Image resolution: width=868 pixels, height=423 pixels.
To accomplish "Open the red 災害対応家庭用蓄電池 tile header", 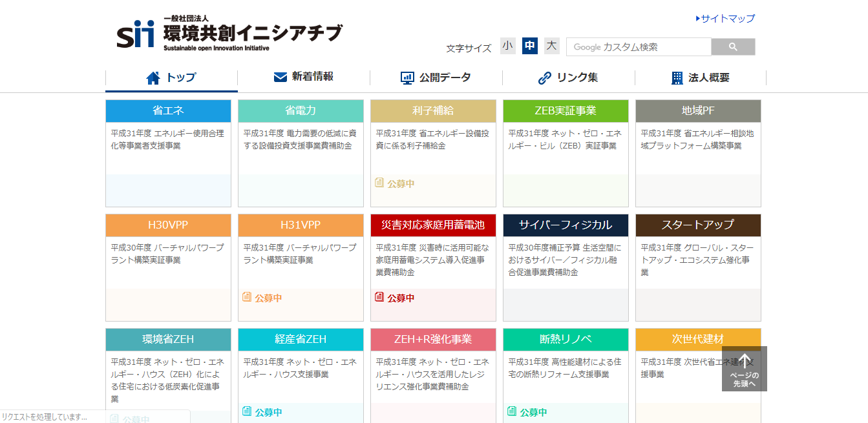I will (433, 225).
